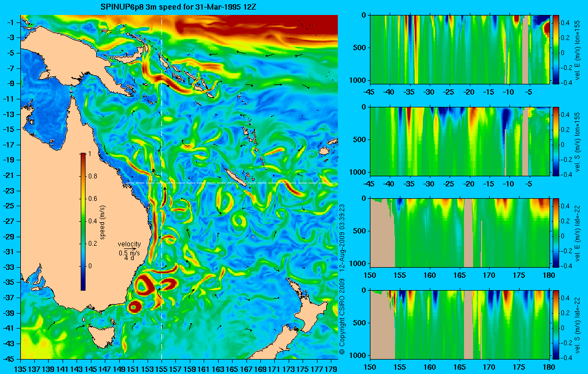Click the "135" longitude tick on main map

coord(20,369)
